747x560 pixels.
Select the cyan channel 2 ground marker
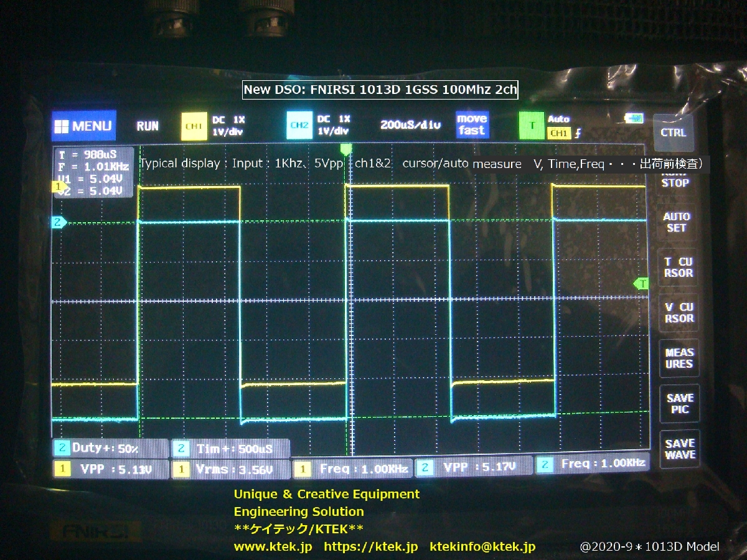tap(59, 222)
